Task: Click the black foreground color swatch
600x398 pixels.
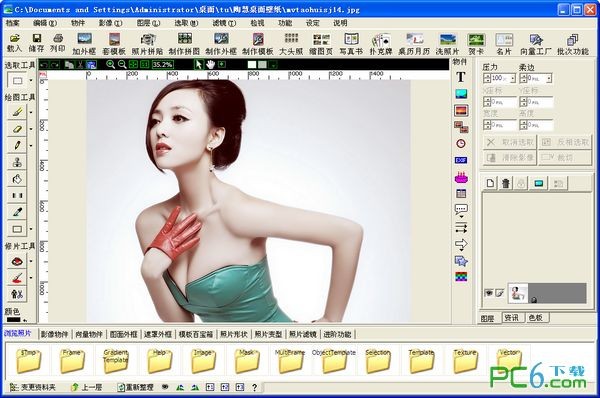Action: (x=13, y=320)
